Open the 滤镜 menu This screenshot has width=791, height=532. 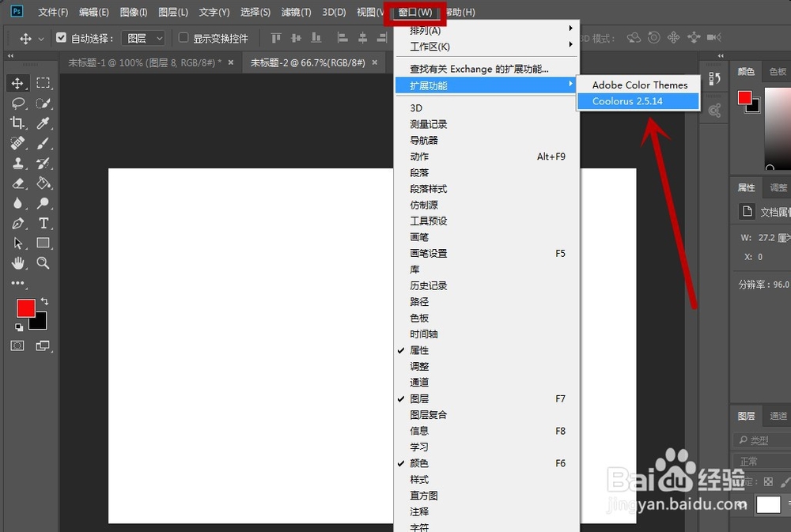[x=295, y=12]
